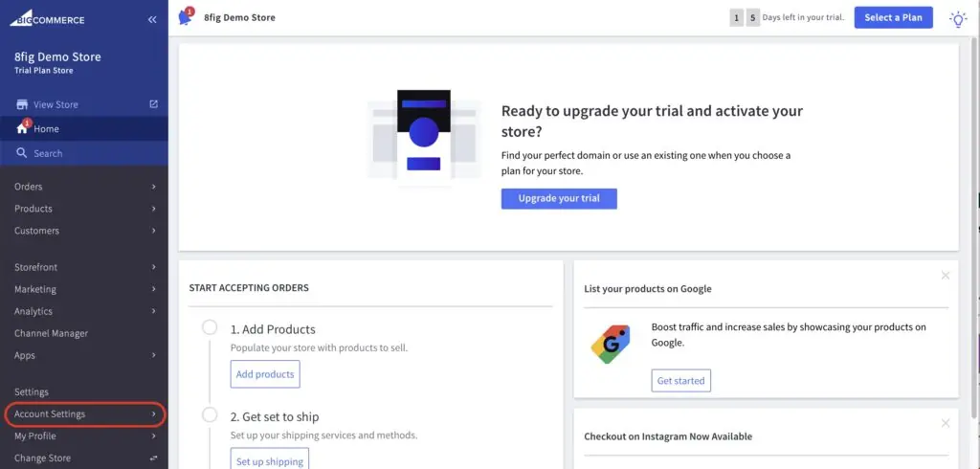Click the Select a Plan button
Viewport: 980px width, 469px height.
(x=893, y=17)
